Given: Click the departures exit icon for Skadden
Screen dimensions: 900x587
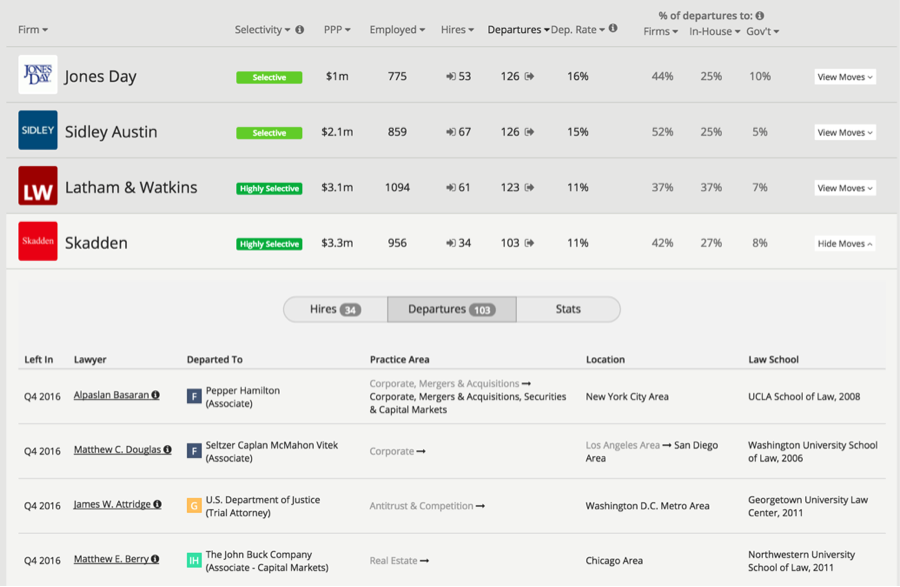Looking at the screenshot, I should 529,243.
